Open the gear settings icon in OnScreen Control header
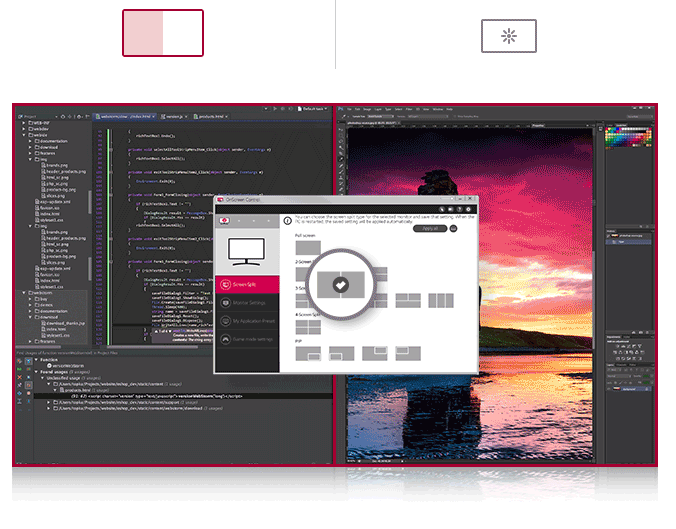676x529 pixels. [x=468, y=209]
